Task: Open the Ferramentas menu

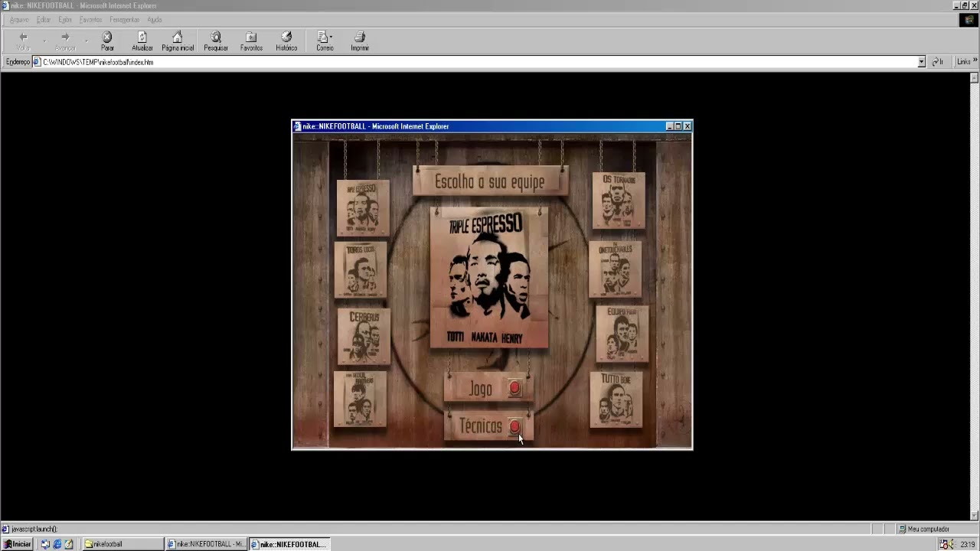Action: click(x=125, y=20)
